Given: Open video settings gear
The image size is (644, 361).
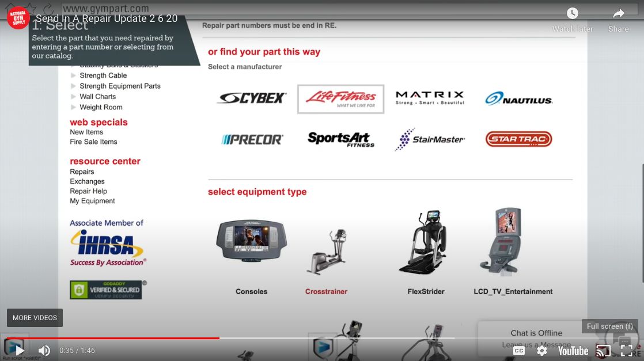Looking at the screenshot, I should pos(541,351).
